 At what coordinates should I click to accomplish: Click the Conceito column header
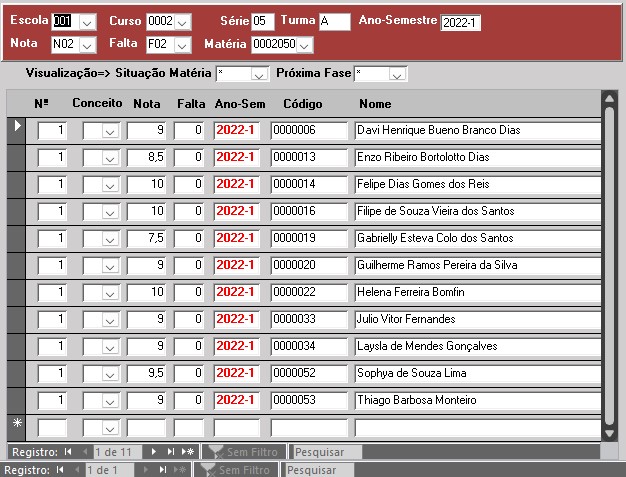click(x=97, y=103)
